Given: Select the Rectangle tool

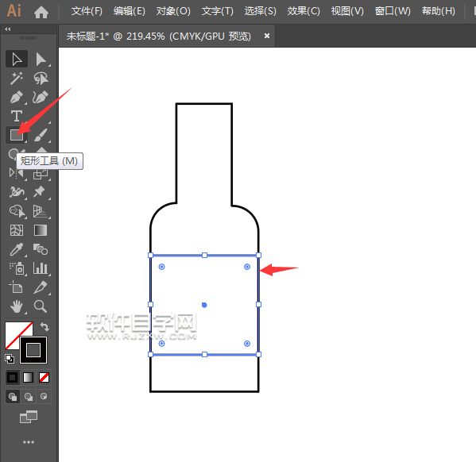Looking at the screenshot, I should click(x=17, y=135).
